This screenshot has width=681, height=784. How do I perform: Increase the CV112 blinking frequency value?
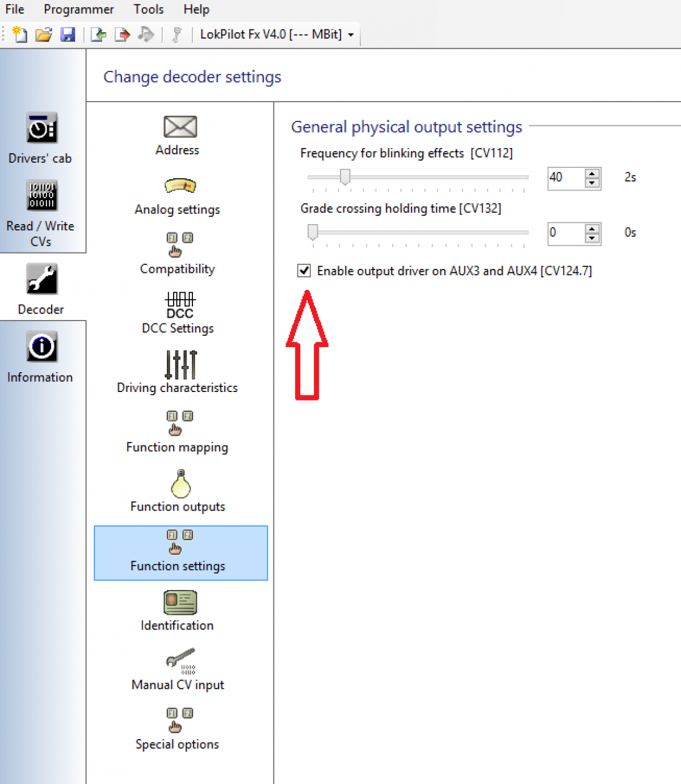[592, 174]
